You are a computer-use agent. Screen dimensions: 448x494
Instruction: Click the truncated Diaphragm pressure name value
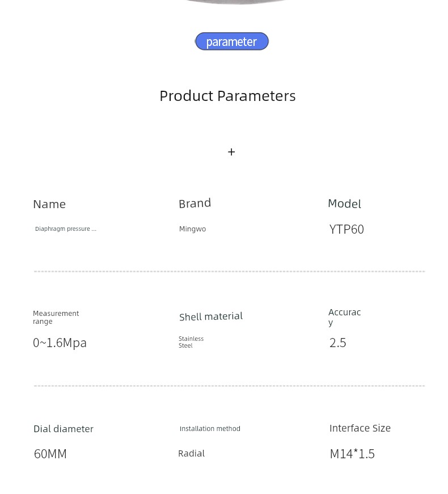pos(66,229)
